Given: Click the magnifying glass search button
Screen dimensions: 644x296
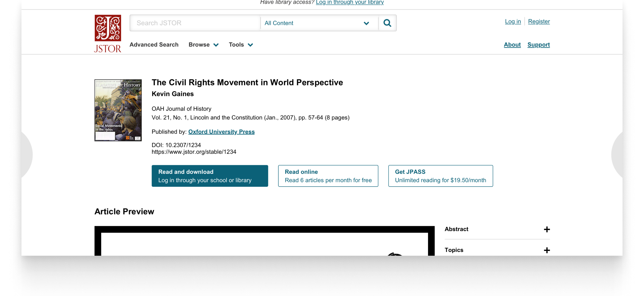Looking at the screenshot, I should (x=387, y=23).
